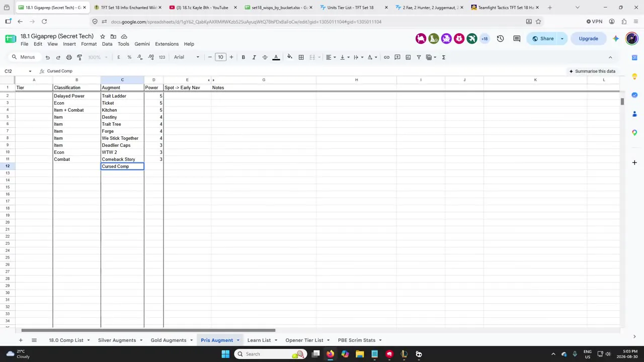Viewport: 644px width, 362px height.
Task: Click the Upgrade button
Action: coord(588,39)
